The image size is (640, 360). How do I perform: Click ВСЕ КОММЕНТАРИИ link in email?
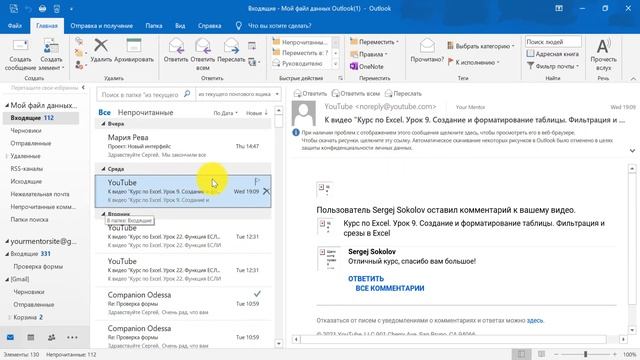[x=389, y=288]
